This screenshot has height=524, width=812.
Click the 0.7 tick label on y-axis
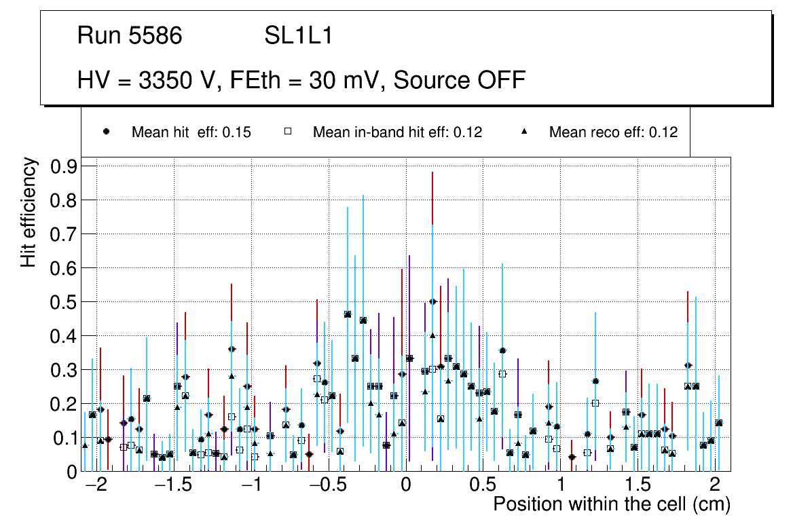click(x=64, y=234)
